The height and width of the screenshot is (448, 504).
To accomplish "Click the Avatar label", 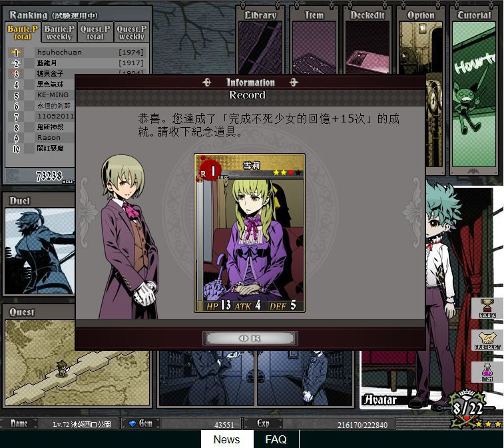I will click(380, 400).
